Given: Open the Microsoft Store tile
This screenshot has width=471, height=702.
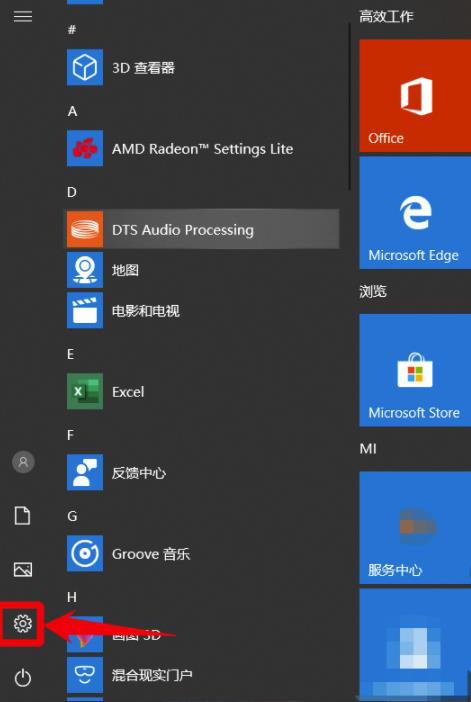Looking at the screenshot, I should pyautogui.click(x=415, y=370).
